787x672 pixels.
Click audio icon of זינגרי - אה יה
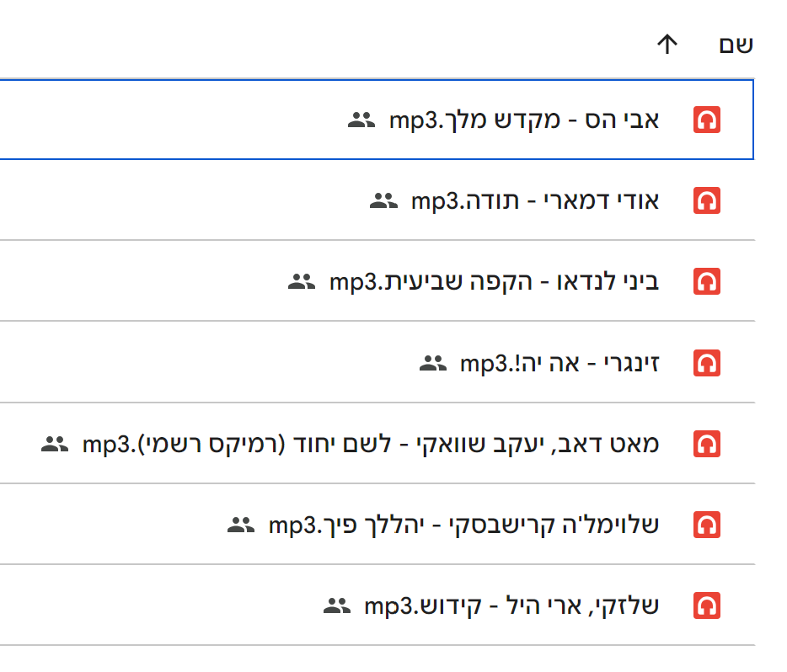coord(707,363)
